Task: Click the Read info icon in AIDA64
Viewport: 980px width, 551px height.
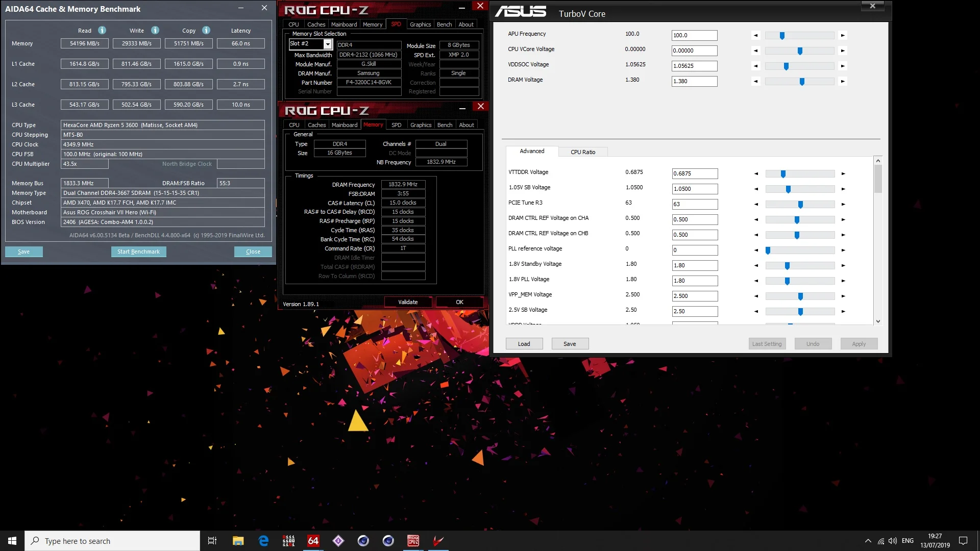Action: click(x=102, y=30)
